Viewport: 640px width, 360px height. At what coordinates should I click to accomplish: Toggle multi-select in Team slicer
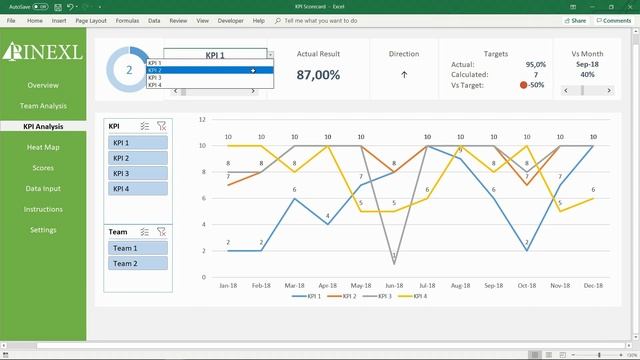[x=145, y=232]
